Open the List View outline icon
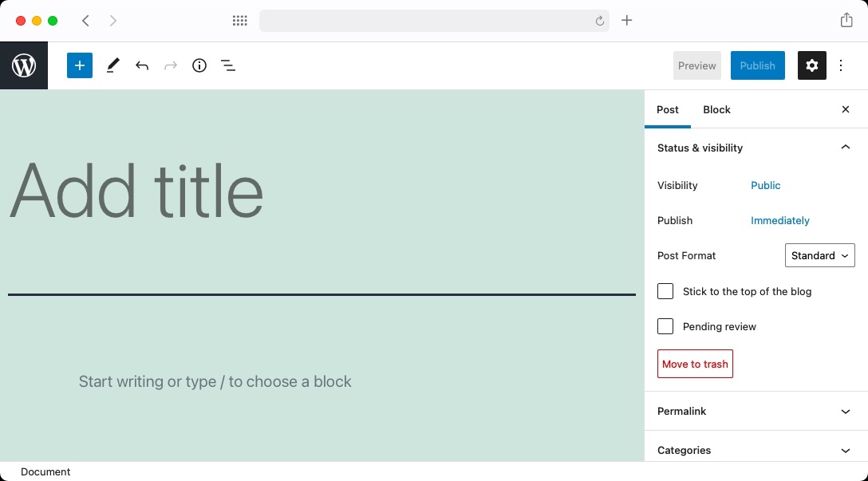 [x=228, y=65]
